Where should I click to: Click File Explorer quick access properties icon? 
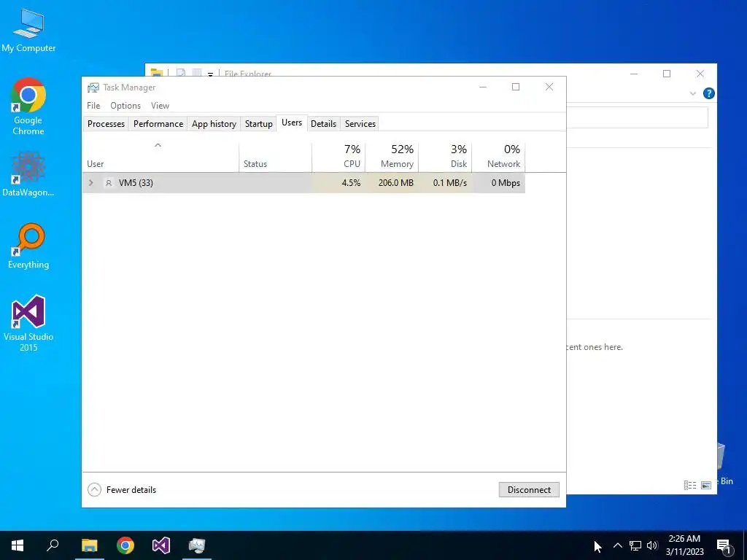(x=181, y=74)
